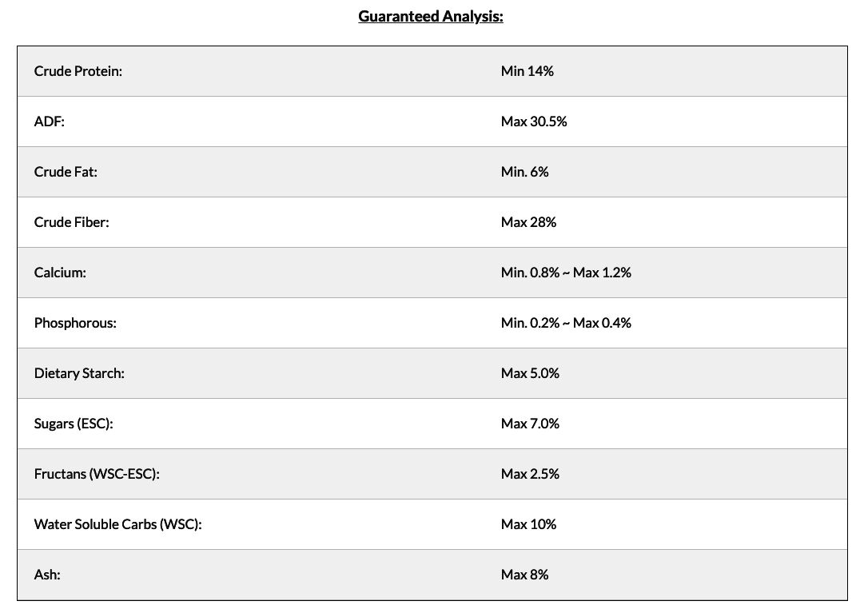
Task: Click the Max 7.0% value
Action: pos(530,424)
